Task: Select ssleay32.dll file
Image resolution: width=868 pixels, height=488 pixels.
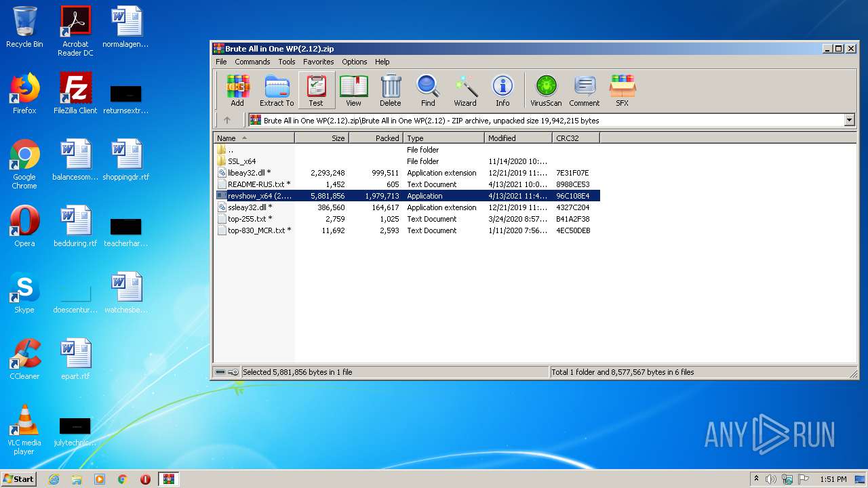Action: point(407,207)
